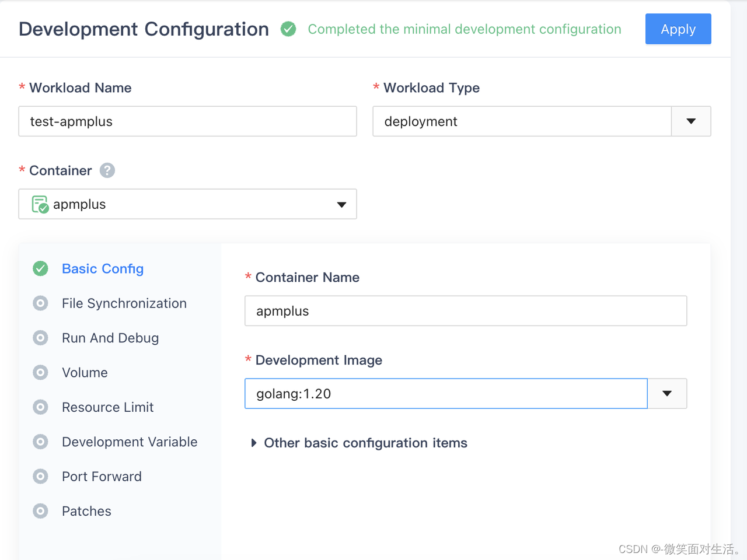Viewport: 747px width, 560px height.
Task: Click the Development Image label
Action: coord(319,360)
